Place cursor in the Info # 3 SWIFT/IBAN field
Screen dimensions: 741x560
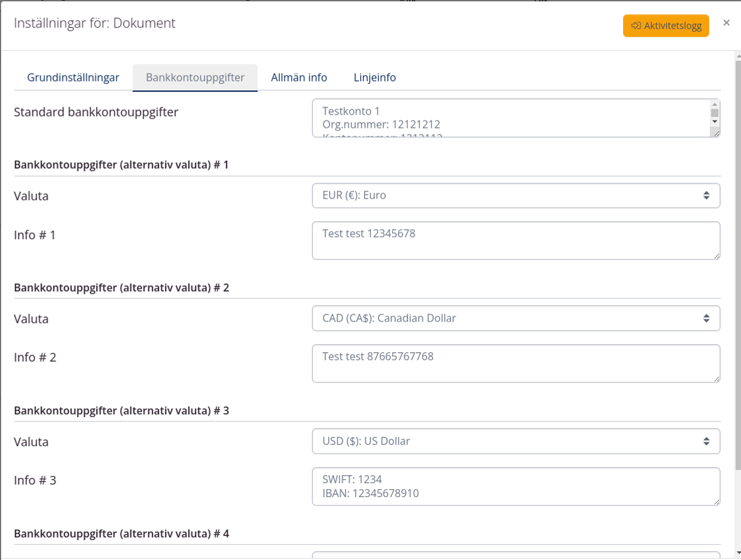coord(515,487)
